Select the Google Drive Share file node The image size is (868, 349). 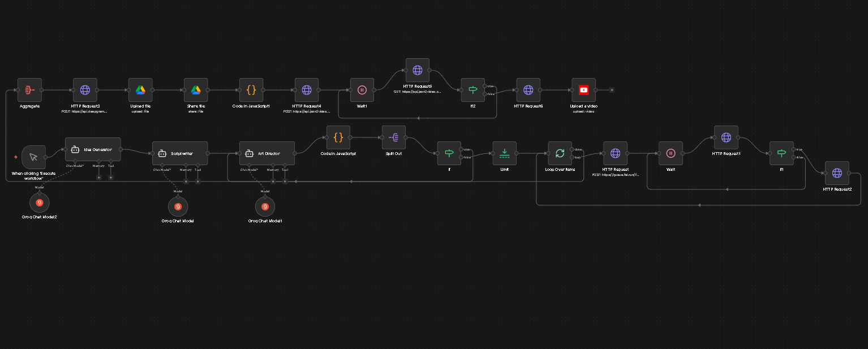(196, 90)
